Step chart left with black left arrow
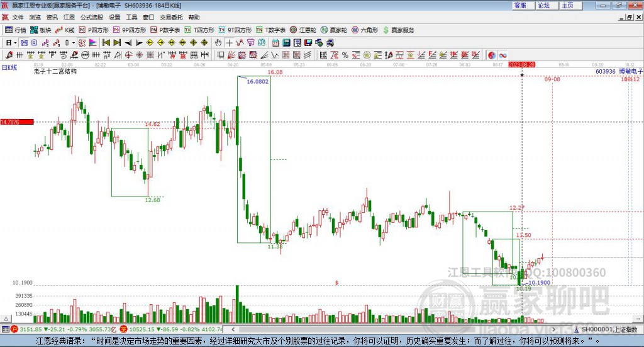The height and width of the screenshot is (347, 644). coord(128,43)
